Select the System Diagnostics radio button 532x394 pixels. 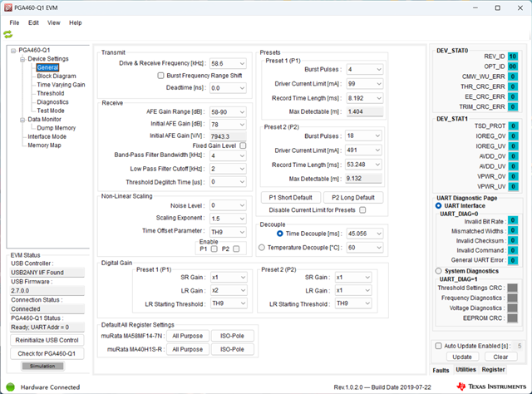[438, 271]
